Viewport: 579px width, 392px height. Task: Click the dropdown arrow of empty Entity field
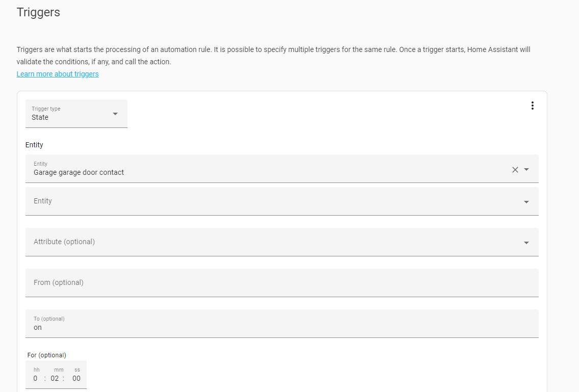click(x=526, y=202)
